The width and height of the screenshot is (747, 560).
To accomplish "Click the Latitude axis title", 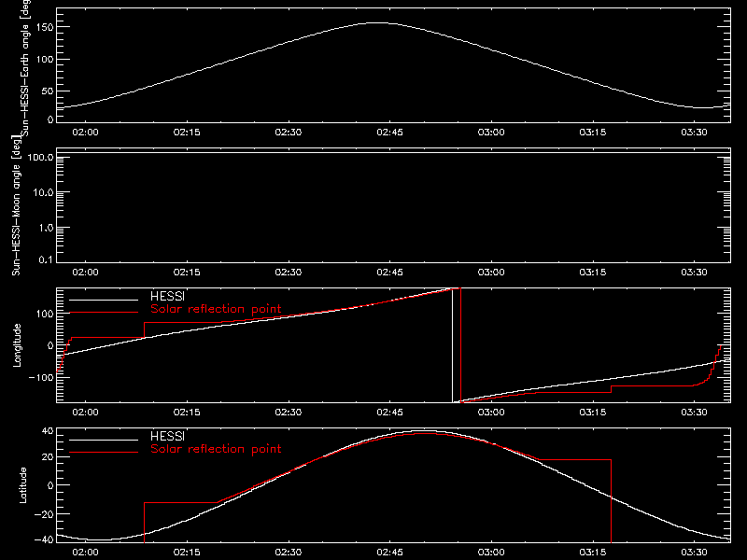I will (x=22, y=485).
